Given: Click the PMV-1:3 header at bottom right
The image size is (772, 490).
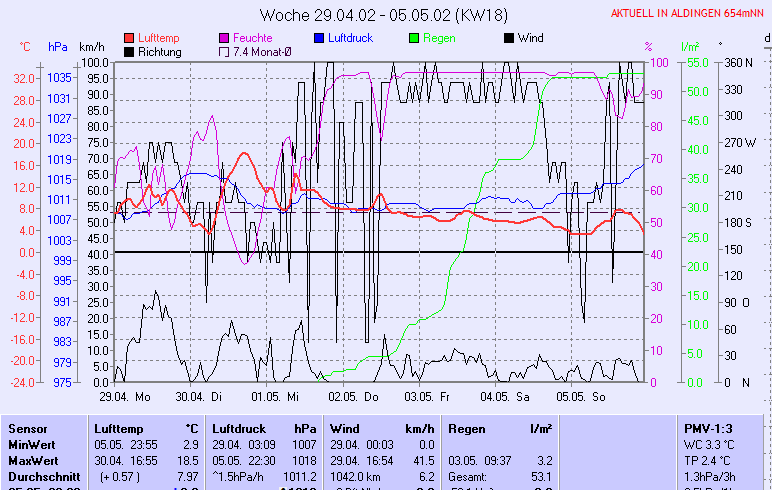Looking at the screenshot, I should (708, 428).
